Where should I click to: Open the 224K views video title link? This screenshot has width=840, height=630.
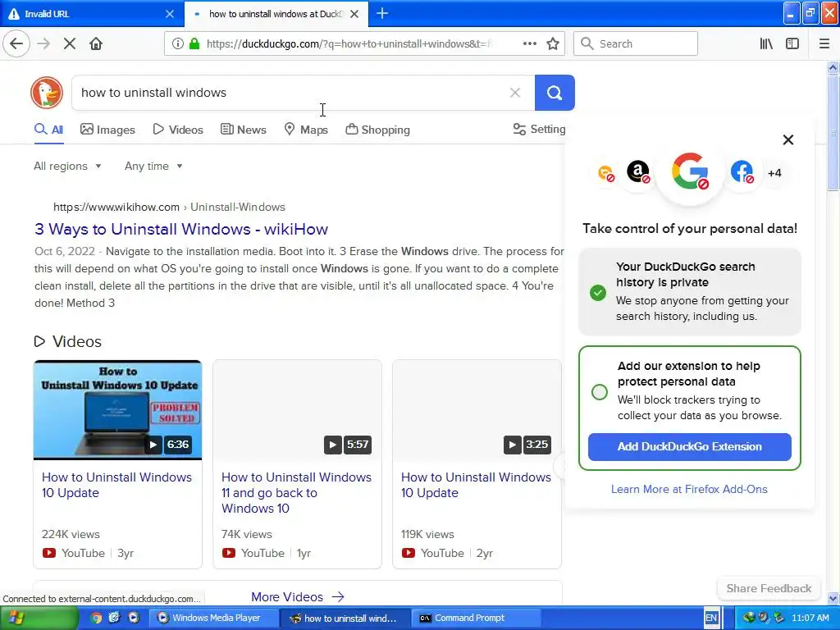(x=116, y=485)
